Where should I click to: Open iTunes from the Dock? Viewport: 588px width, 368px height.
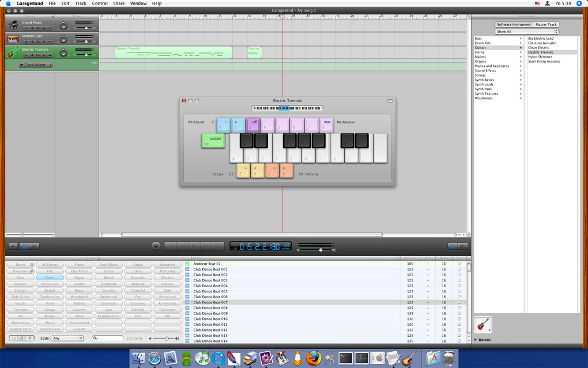click(x=202, y=358)
